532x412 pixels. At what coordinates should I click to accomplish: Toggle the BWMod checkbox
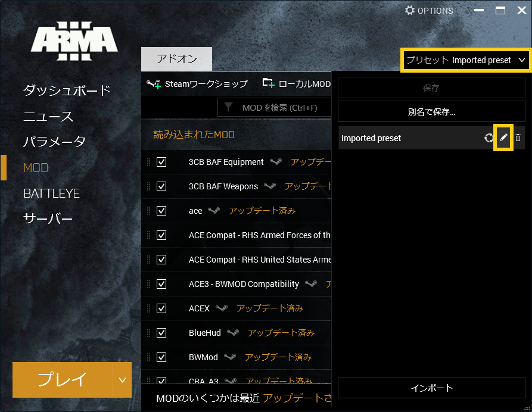(x=161, y=357)
